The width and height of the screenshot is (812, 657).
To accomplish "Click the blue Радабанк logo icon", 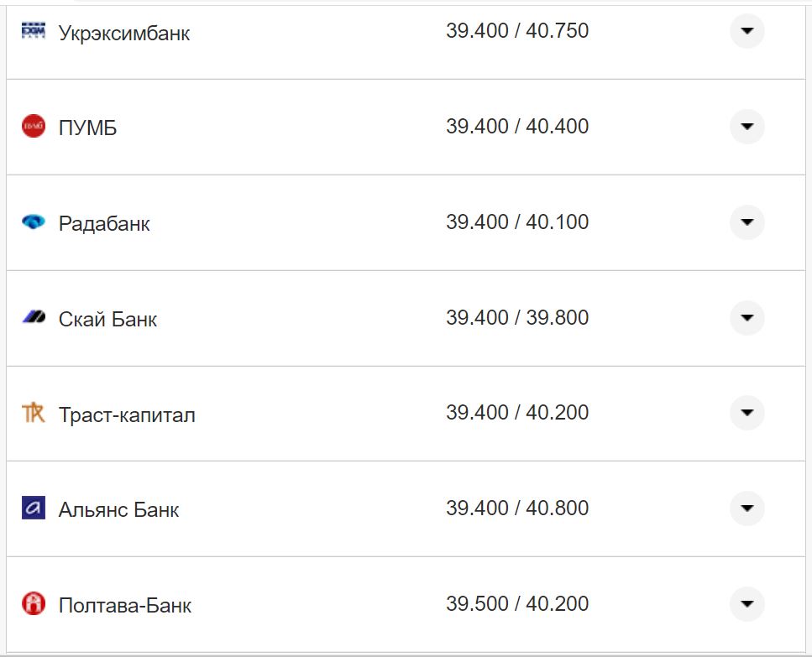I will [x=33, y=222].
